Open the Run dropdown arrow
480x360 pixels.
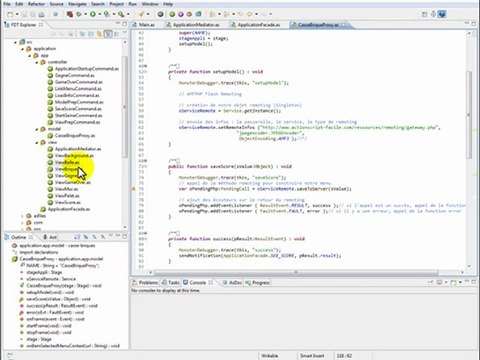[x=99, y=14]
